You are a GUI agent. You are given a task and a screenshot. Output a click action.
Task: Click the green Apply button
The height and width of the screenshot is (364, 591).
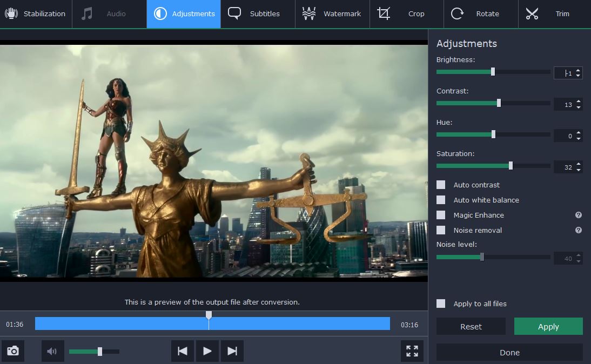(548, 326)
